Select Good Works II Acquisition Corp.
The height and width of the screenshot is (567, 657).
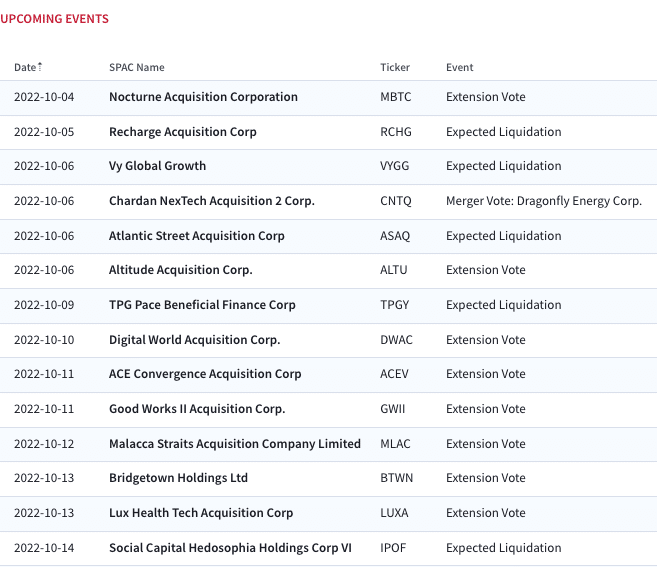(197, 409)
